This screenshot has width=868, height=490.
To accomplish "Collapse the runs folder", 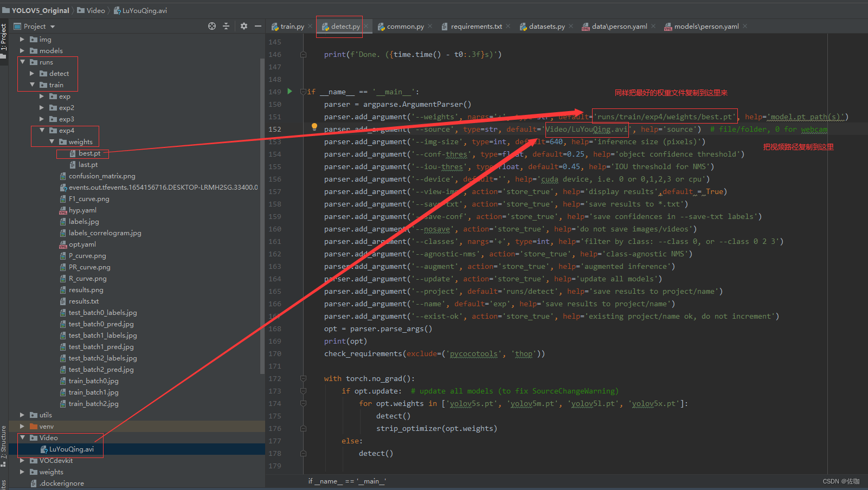I will [22, 62].
